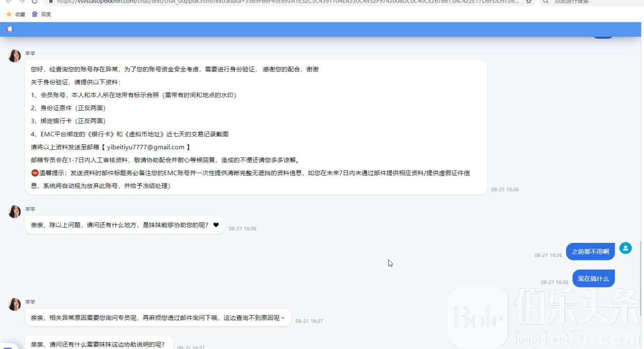Click the magnifier icon in the browser search box
Image resolution: width=644 pixels, height=349 pixels.
point(546,2)
